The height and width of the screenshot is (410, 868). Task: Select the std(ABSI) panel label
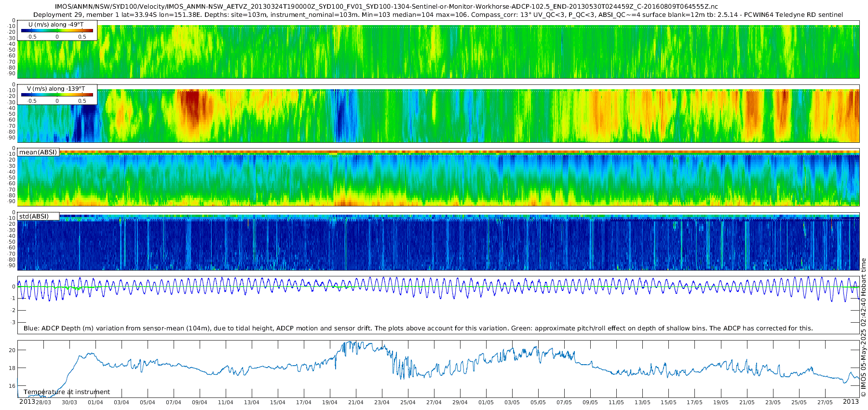pos(38,216)
